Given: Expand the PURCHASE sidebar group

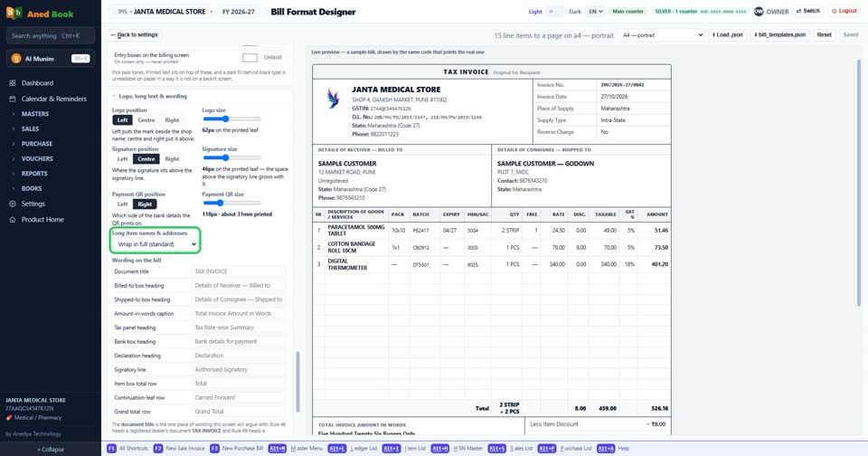Looking at the screenshot, I should [36, 144].
